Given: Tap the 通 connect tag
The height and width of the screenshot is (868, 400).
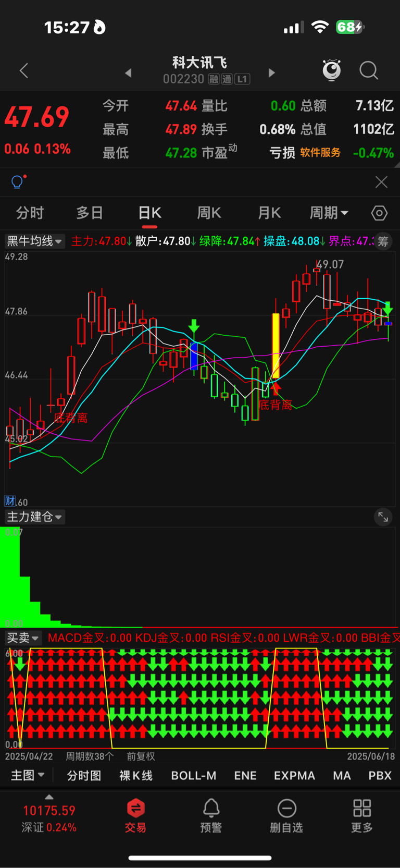Looking at the screenshot, I should [227, 79].
